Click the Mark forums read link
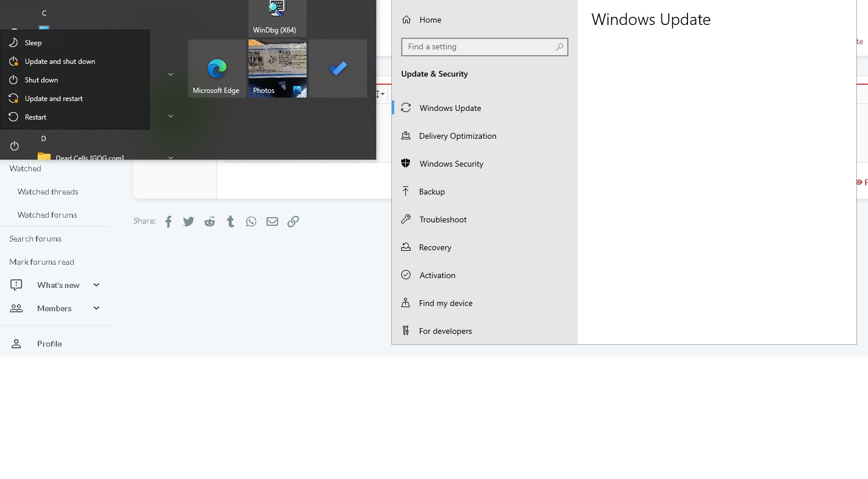 coord(42,262)
